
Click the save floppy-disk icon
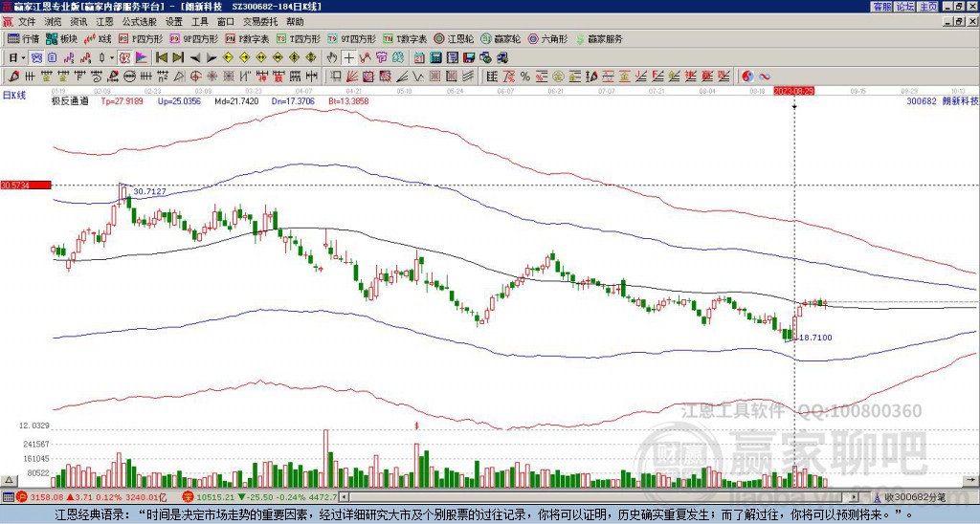[x=469, y=58]
